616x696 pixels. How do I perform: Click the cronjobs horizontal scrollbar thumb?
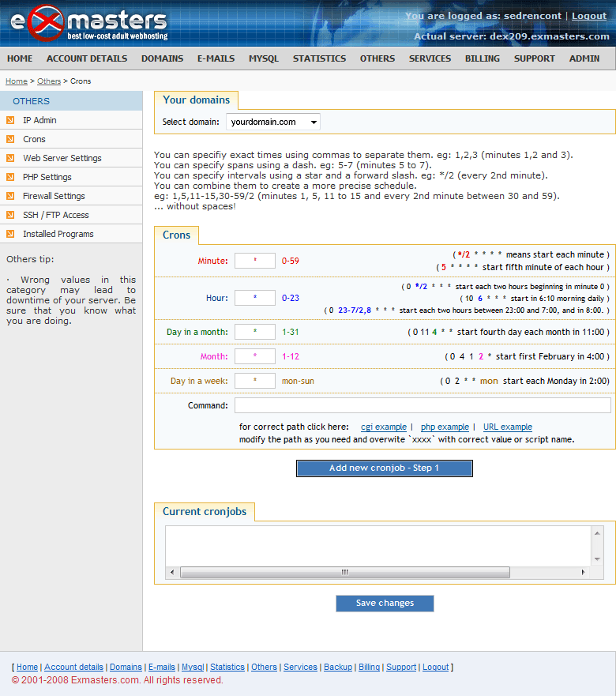click(345, 572)
